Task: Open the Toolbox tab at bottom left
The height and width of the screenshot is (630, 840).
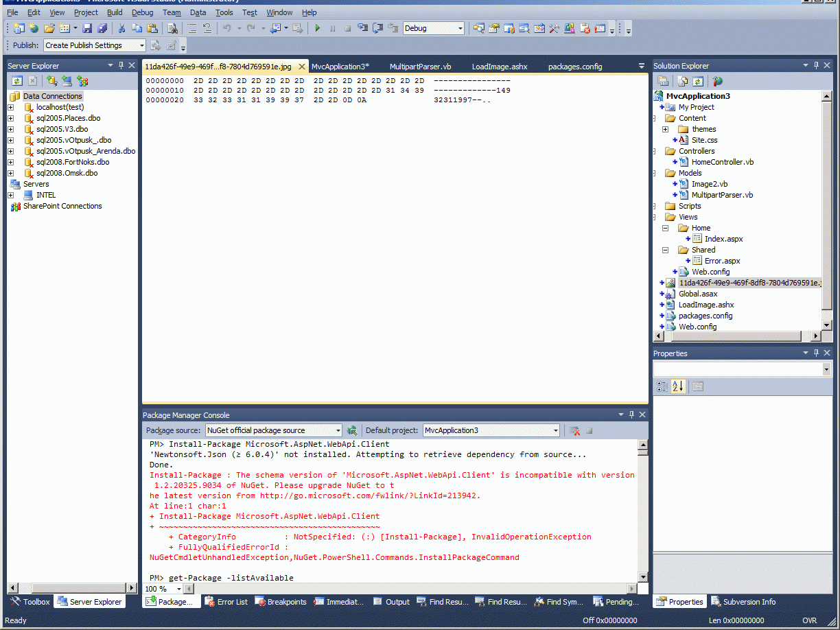Action: click(30, 602)
